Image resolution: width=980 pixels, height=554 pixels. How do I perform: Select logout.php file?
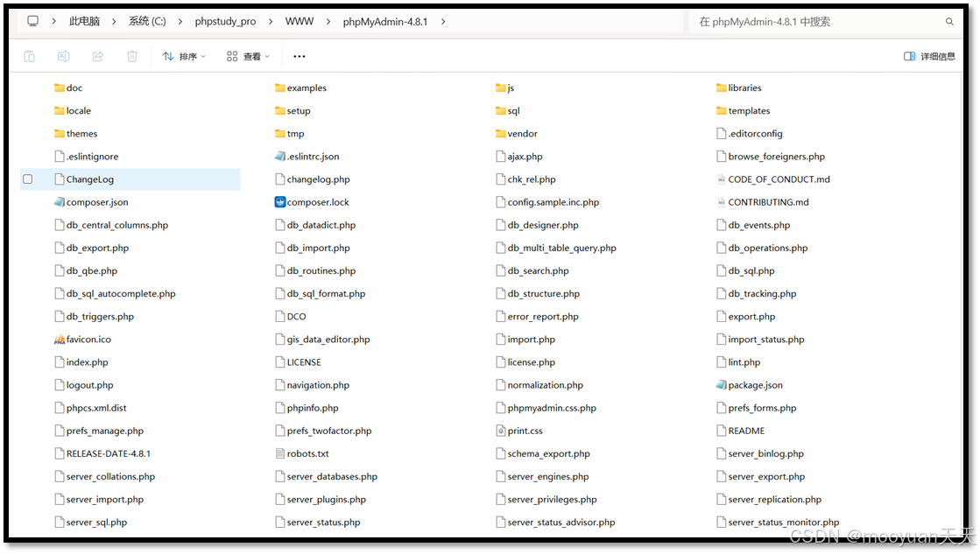point(84,385)
